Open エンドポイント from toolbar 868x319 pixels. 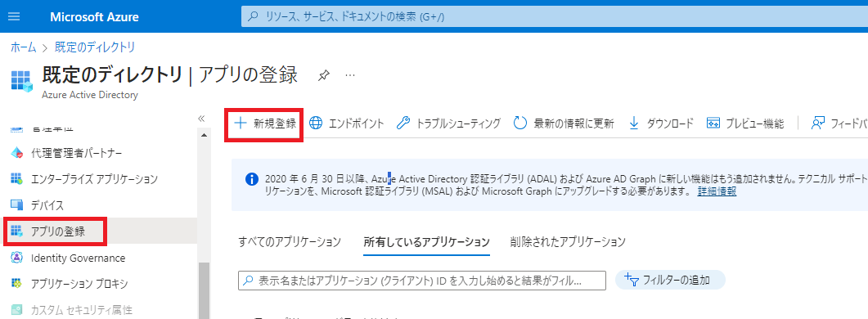tap(346, 124)
